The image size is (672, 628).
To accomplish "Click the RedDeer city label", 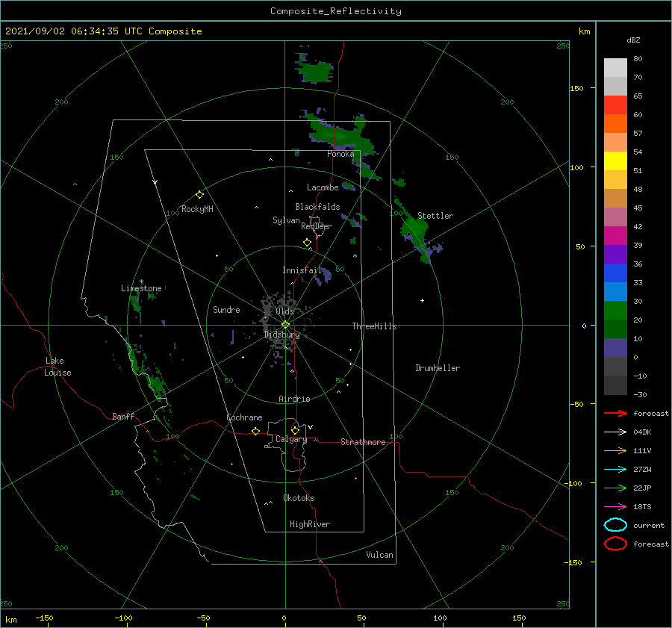I will point(317,226).
